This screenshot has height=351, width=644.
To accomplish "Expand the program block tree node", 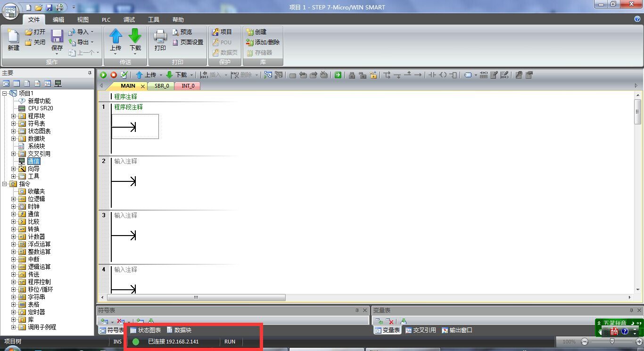I will (14, 116).
